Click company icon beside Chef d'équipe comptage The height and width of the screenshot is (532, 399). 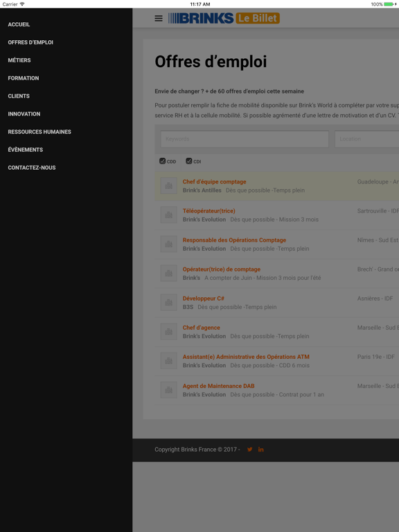click(x=168, y=186)
